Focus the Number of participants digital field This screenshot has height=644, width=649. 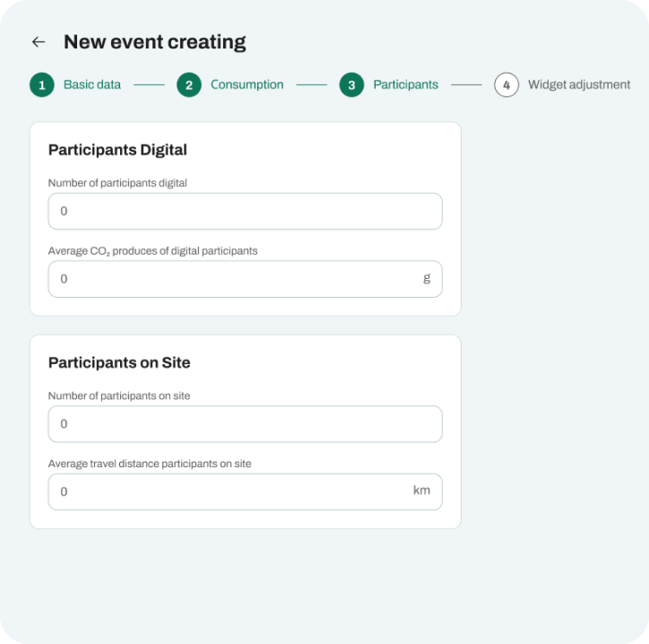245,211
